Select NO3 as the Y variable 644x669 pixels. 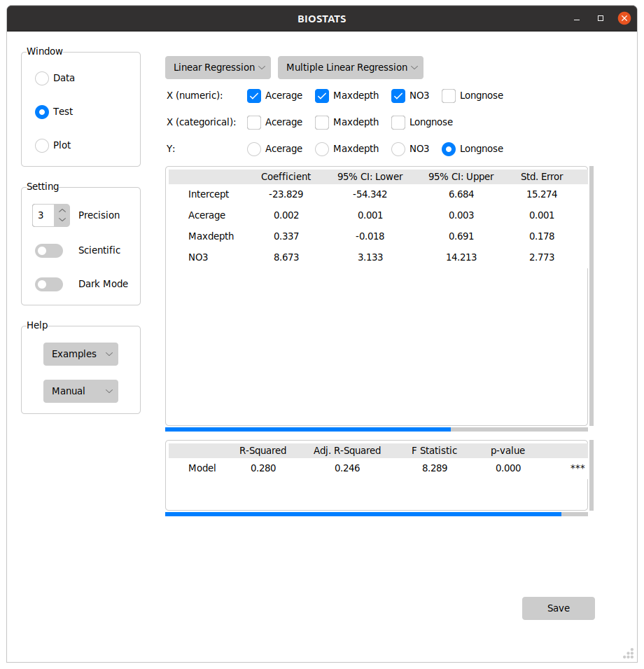pyautogui.click(x=398, y=149)
